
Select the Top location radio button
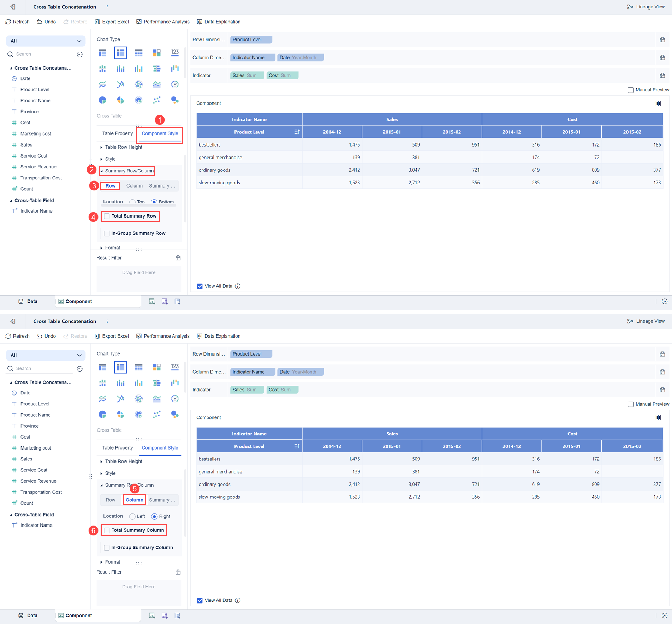[x=132, y=202]
